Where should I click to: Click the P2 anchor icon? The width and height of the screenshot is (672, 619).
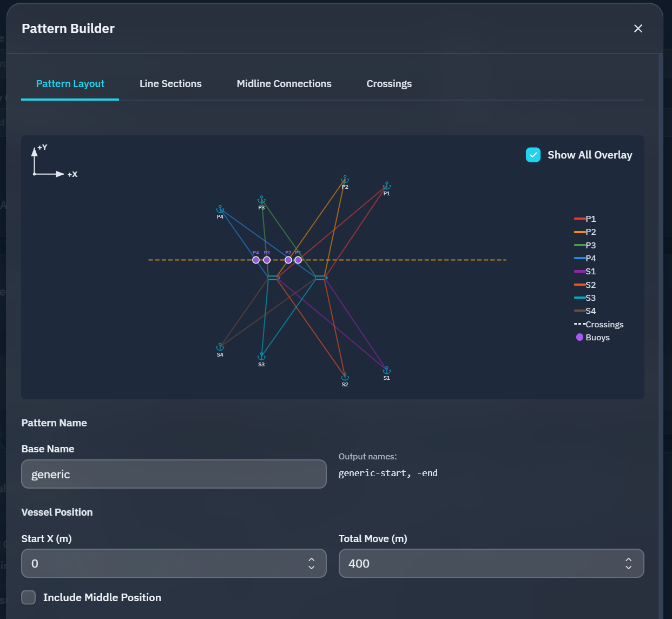click(x=345, y=179)
